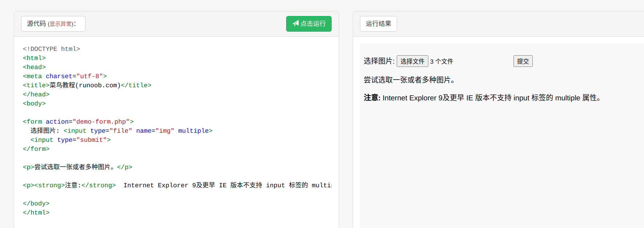
Task: Click the input type="submit" code line
Action: [71, 140]
